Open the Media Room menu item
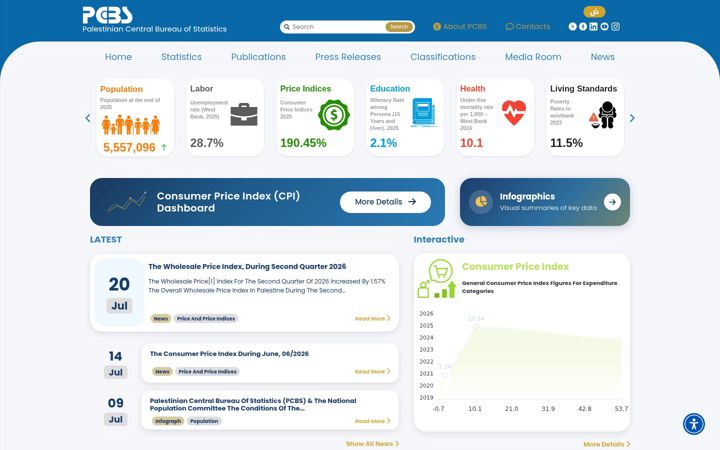The width and height of the screenshot is (720, 450). point(533,57)
